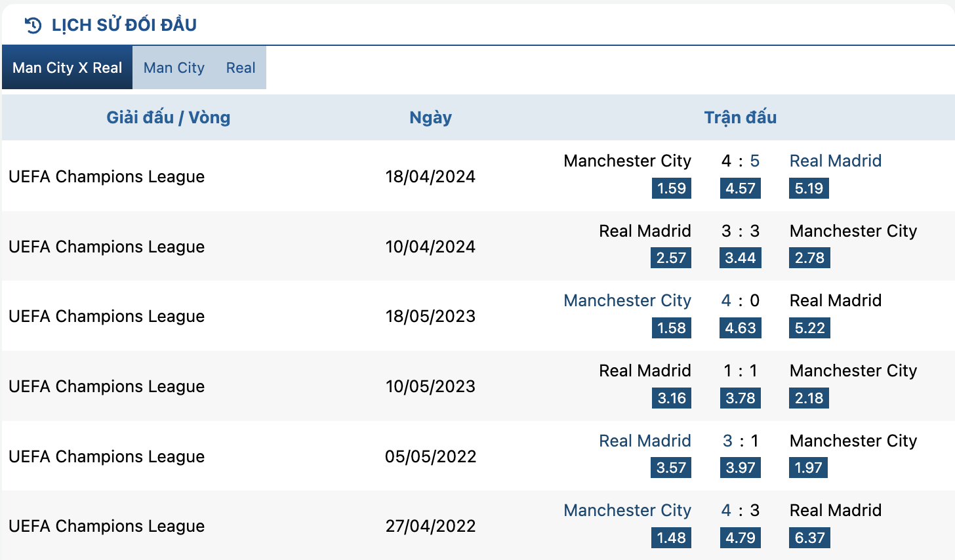This screenshot has height=560, width=955.
Task: Click the 3.57 odds badge
Action: (x=672, y=468)
